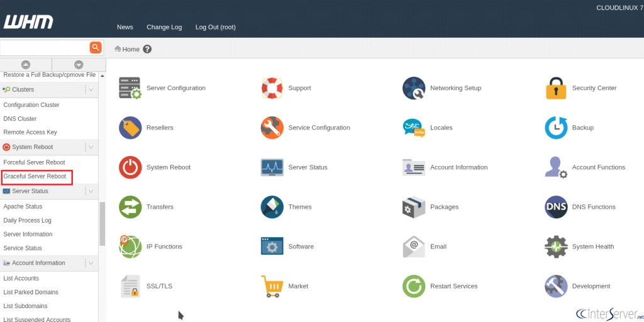Collapse the Server Status sidebar section
Viewport: 644px width, 322px height.
(x=91, y=191)
